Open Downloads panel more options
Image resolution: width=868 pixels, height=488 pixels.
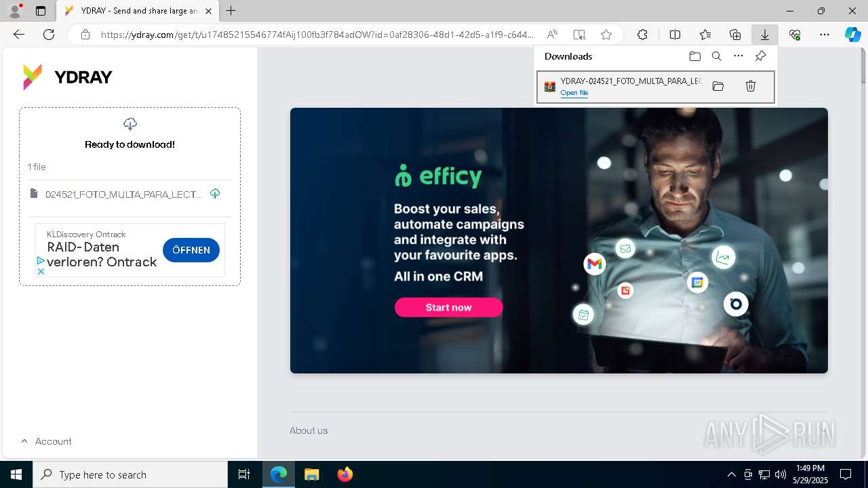738,56
